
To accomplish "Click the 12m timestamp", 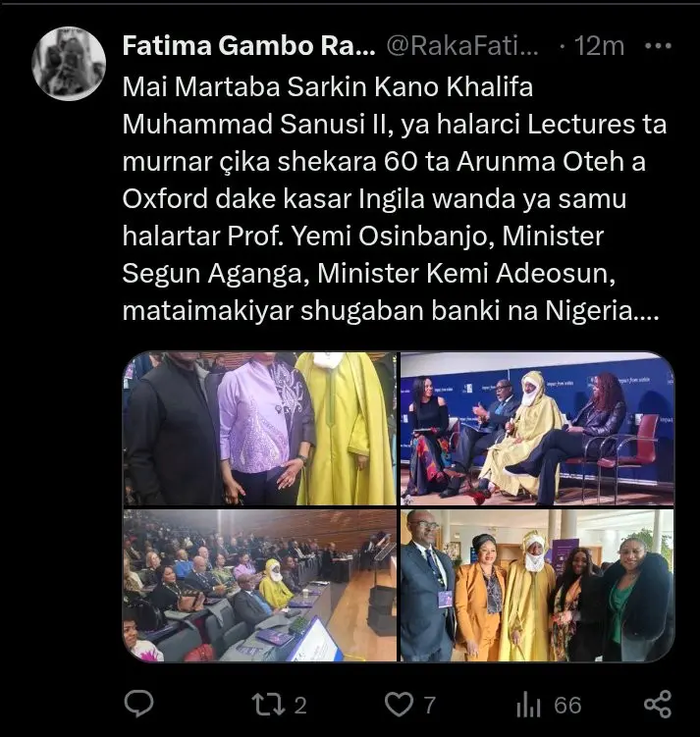I will [x=600, y=46].
